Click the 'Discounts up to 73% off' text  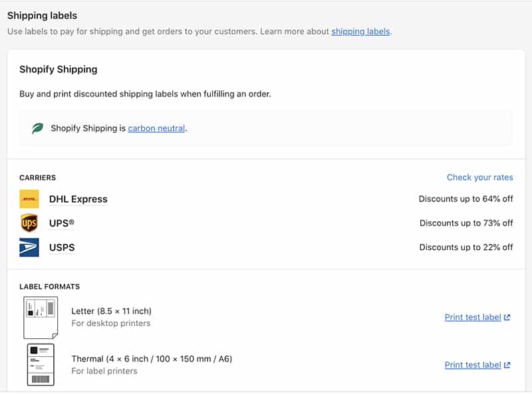(466, 223)
